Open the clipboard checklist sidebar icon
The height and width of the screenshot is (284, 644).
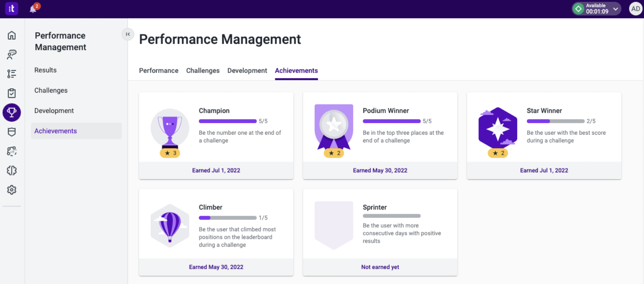click(12, 93)
